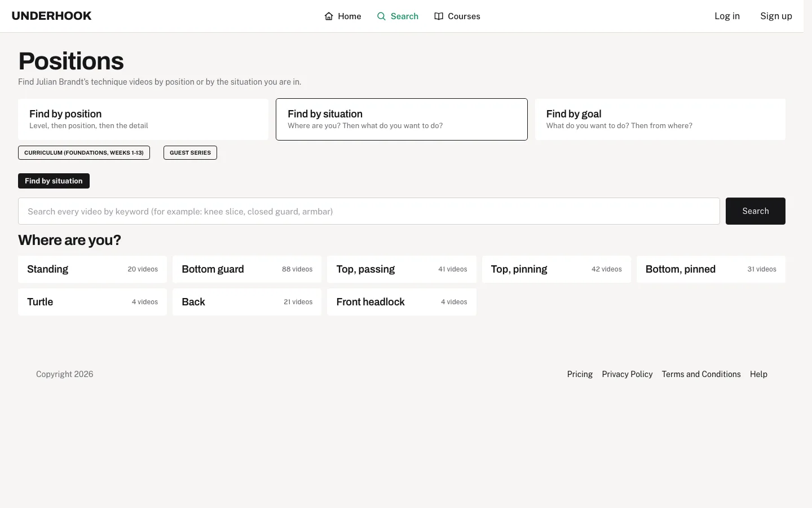Choose the Top, passing situation
812x508 pixels.
coord(401,269)
